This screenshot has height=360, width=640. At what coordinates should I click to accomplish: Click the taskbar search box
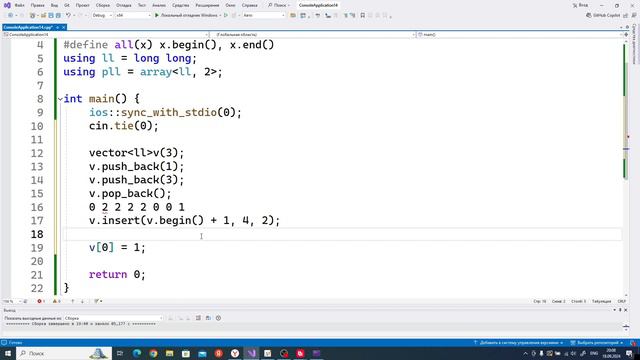(x=64, y=353)
